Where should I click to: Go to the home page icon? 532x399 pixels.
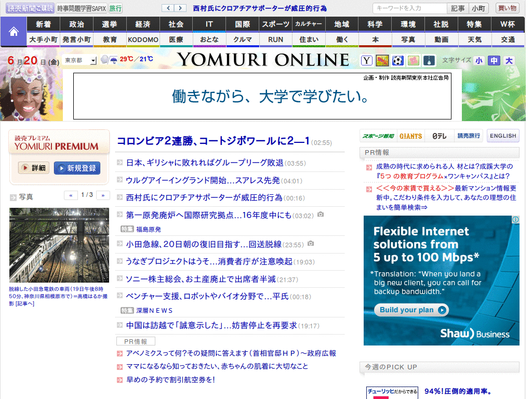tap(14, 32)
